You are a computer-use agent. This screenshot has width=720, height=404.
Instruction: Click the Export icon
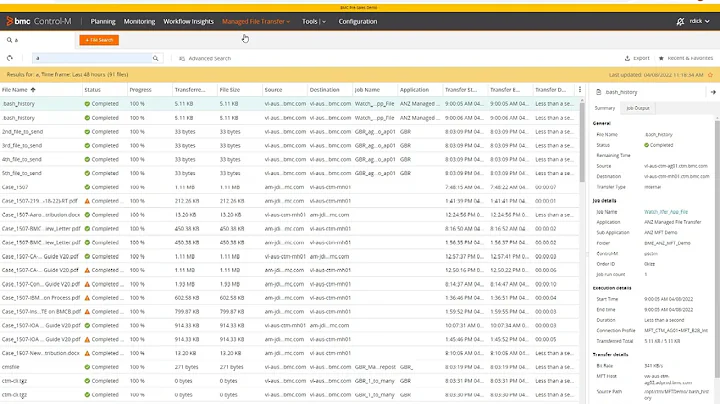627,58
